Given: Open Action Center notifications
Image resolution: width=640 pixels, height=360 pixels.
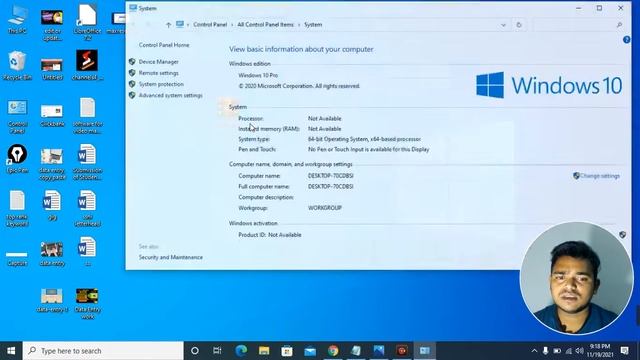Looking at the screenshot, I should [624, 351].
